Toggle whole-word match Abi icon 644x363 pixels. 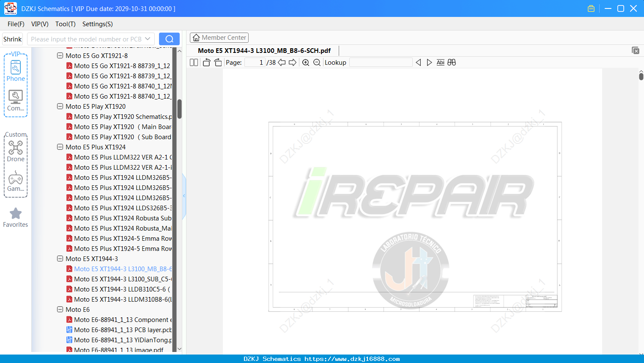pos(440,62)
